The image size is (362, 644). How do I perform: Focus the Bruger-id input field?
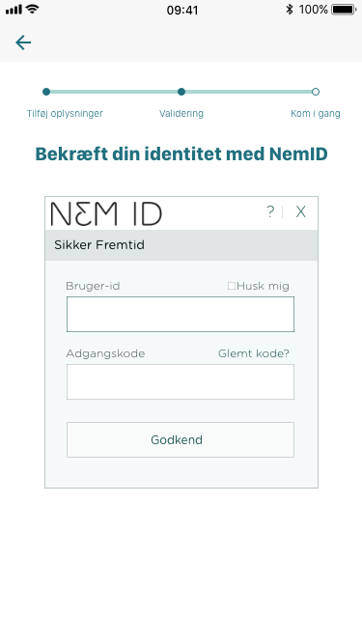pyautogui.click(x=181, y=314)
